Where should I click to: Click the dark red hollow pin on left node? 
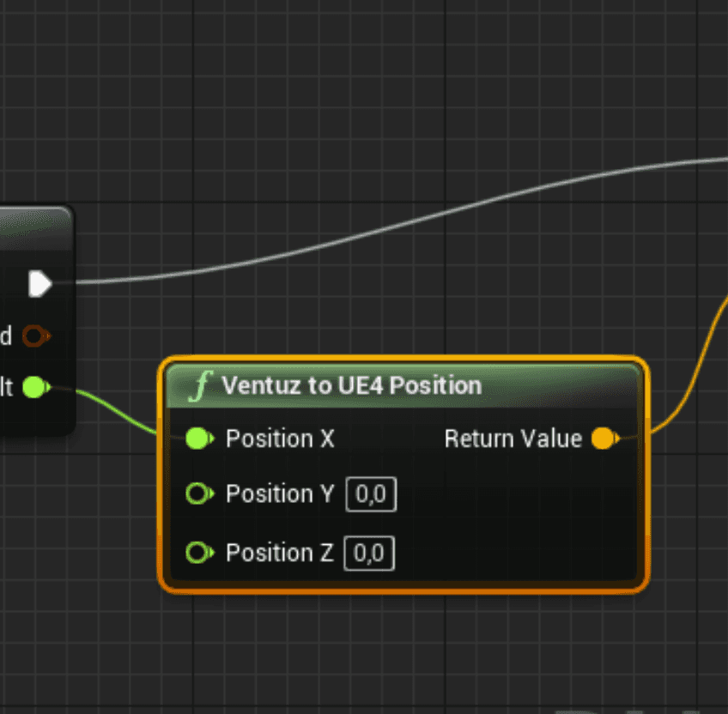pos(34,336)
